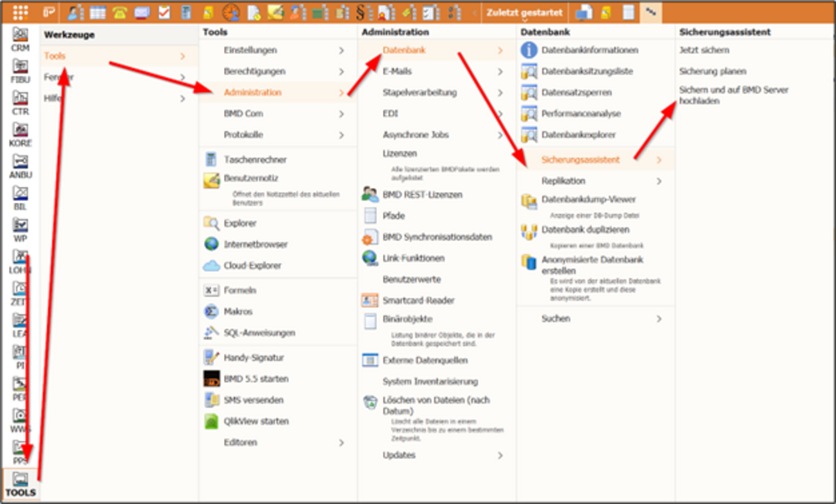The image size is (836, 504).
Task: Open BMD Synchronisationsdaten
Action: click(436, 237)
